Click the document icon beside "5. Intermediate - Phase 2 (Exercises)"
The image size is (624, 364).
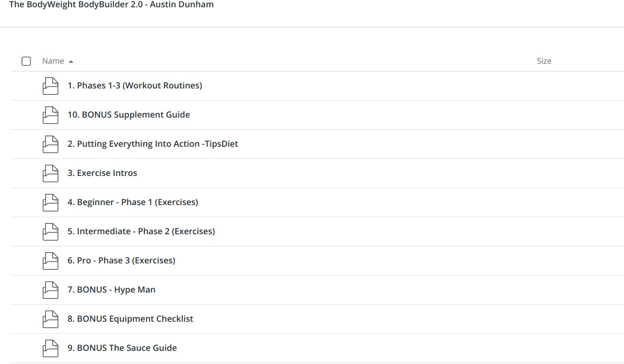50,232
